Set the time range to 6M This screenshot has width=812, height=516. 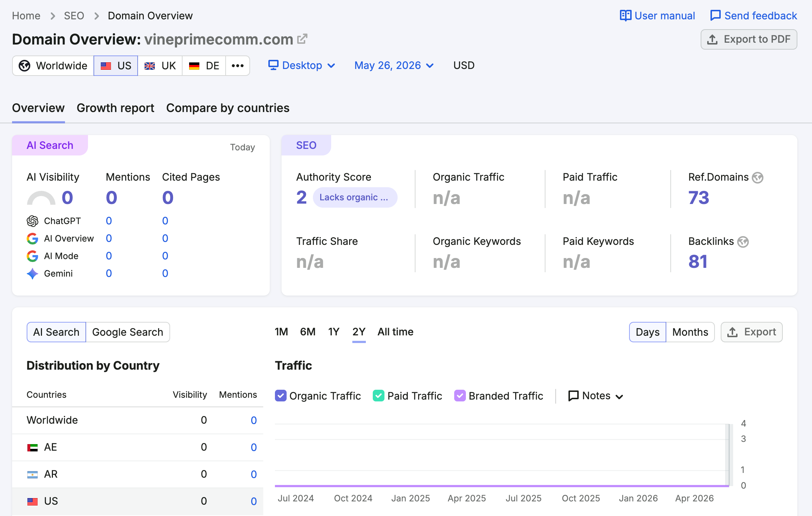click(x=308, y=332)
